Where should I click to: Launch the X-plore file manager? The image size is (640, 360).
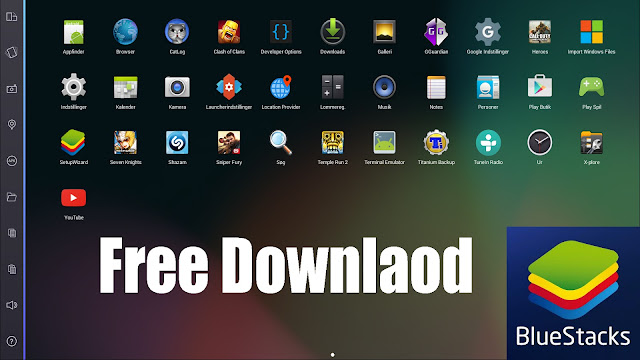coord(591,142)
